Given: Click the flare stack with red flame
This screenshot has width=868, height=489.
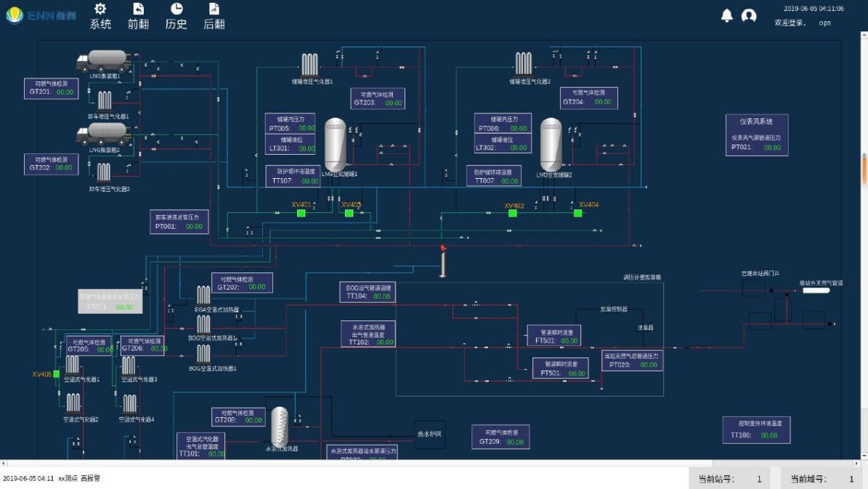Looking at the screenshot, I should [x=443, y=261].
